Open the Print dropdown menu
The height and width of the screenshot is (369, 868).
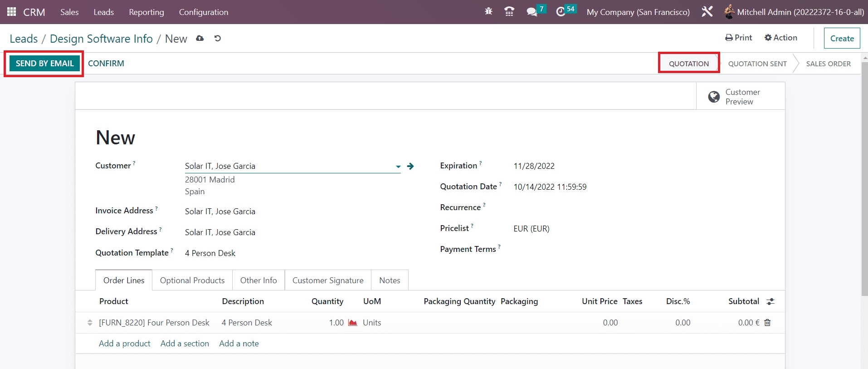(738, 38)
